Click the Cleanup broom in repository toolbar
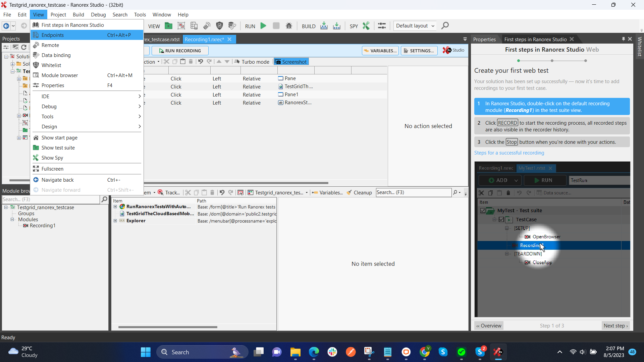The height and width of the screenshot is (362, 644). [x=359, y=192]
